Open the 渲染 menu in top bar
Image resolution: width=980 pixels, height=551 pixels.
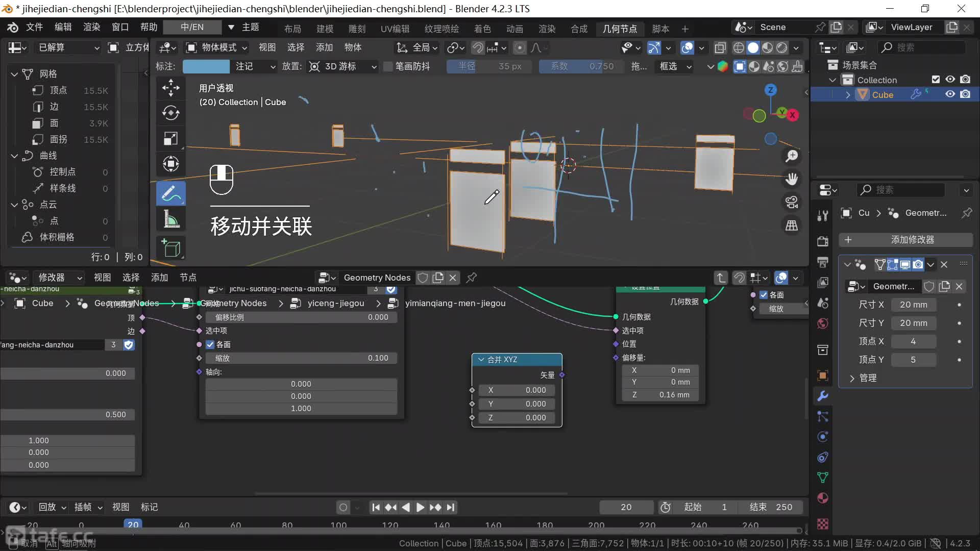point(91,27)
